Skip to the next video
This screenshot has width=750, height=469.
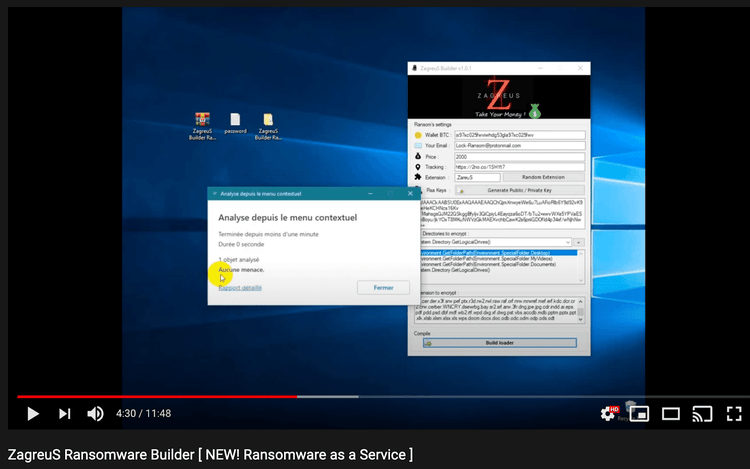(65, 413)
